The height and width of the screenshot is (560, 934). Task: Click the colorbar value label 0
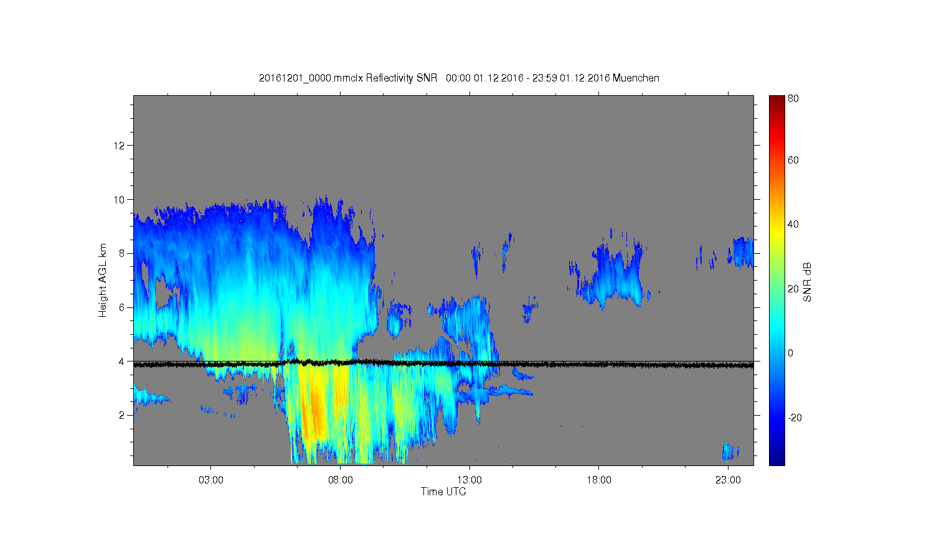point(791,353)
